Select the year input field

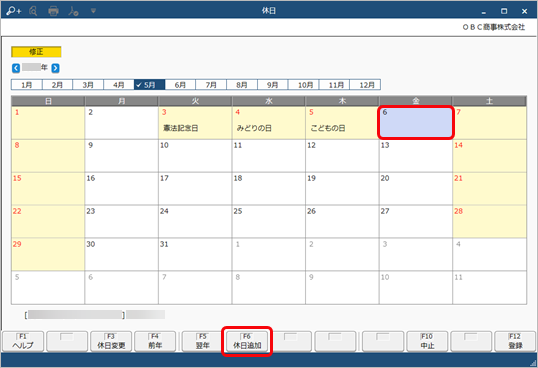point(32,67)
